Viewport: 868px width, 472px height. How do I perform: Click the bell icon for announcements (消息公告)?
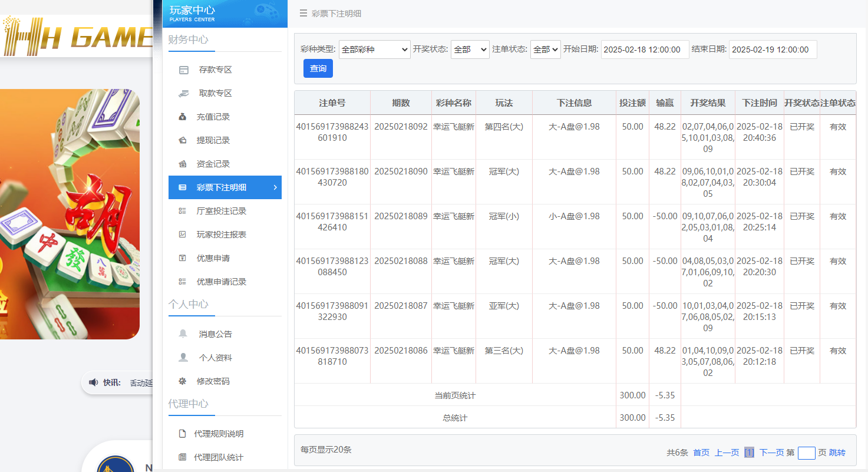click(183, 334)
